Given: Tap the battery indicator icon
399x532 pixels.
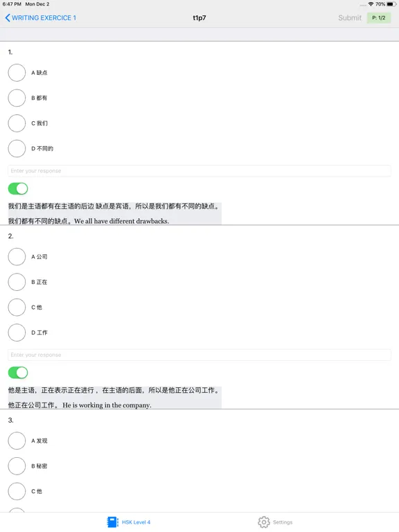Looking at the screenshot, I should [391, 4].
